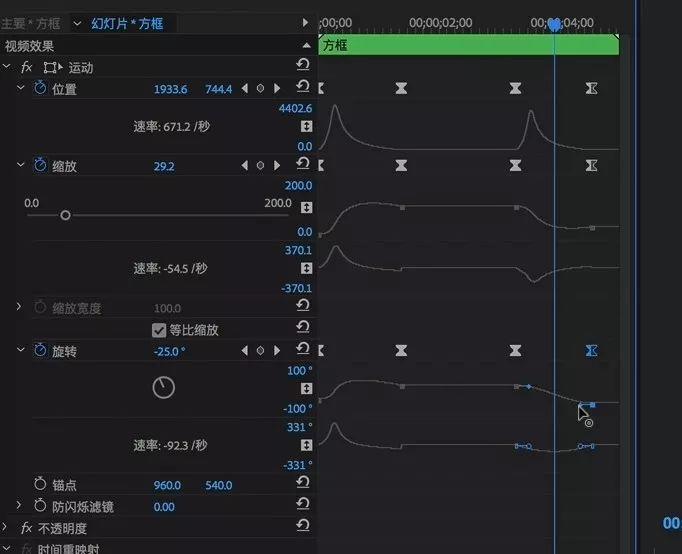Go to previous 位置 keyframe
Image resolution: width=682 pixels, height=554 pixels.
tap(244, 89)
